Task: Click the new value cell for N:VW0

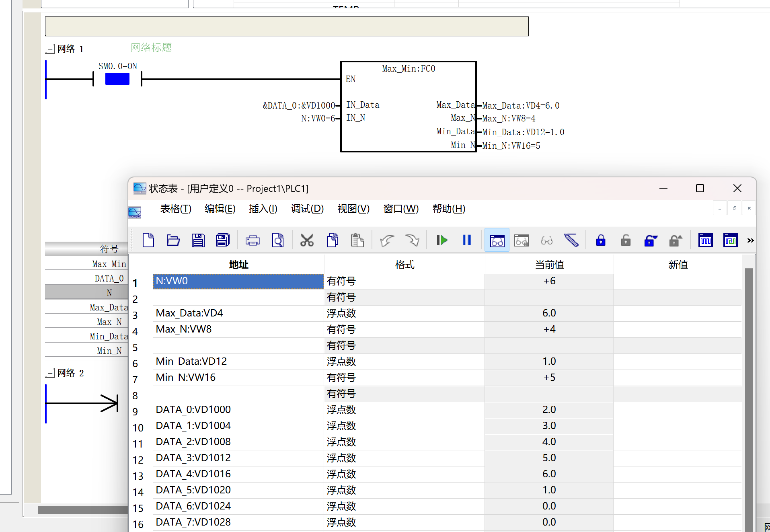Action: 678,281
